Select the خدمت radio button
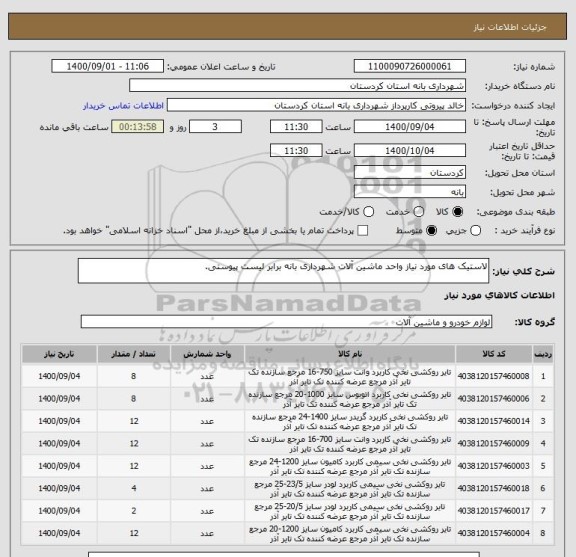Viewport: 576px width, 557px height. pos(419,212)
